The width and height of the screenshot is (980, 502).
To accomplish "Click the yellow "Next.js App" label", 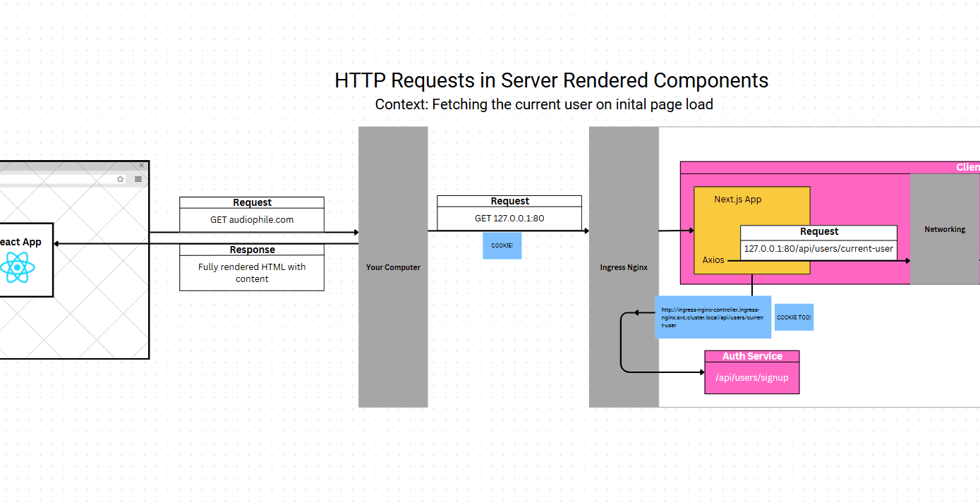I will tap(737, 200).
